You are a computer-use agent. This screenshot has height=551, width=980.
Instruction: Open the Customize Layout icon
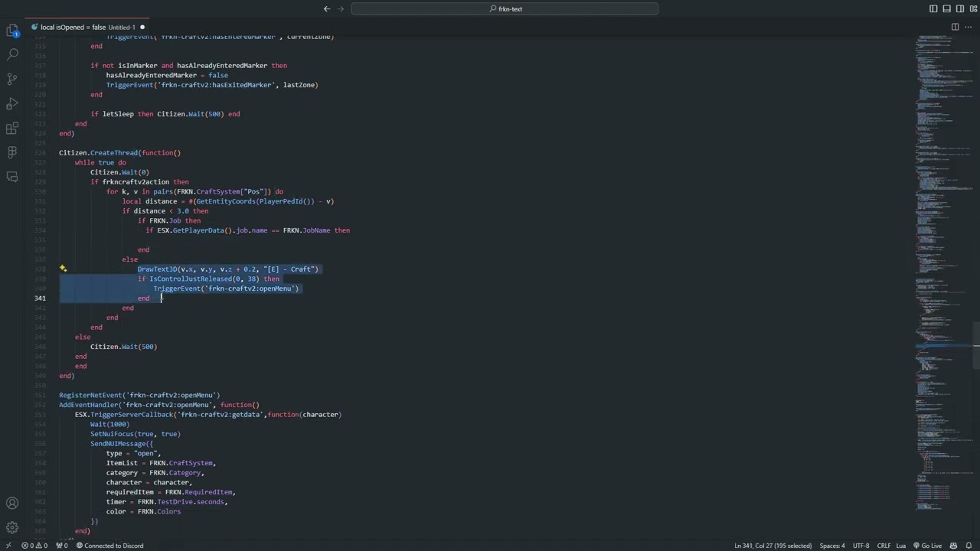point(972,8)
